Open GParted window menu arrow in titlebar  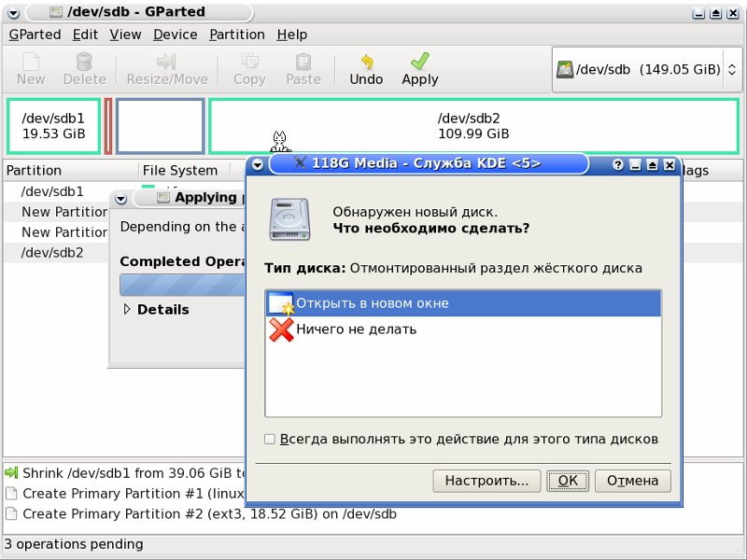coord(12,13)
